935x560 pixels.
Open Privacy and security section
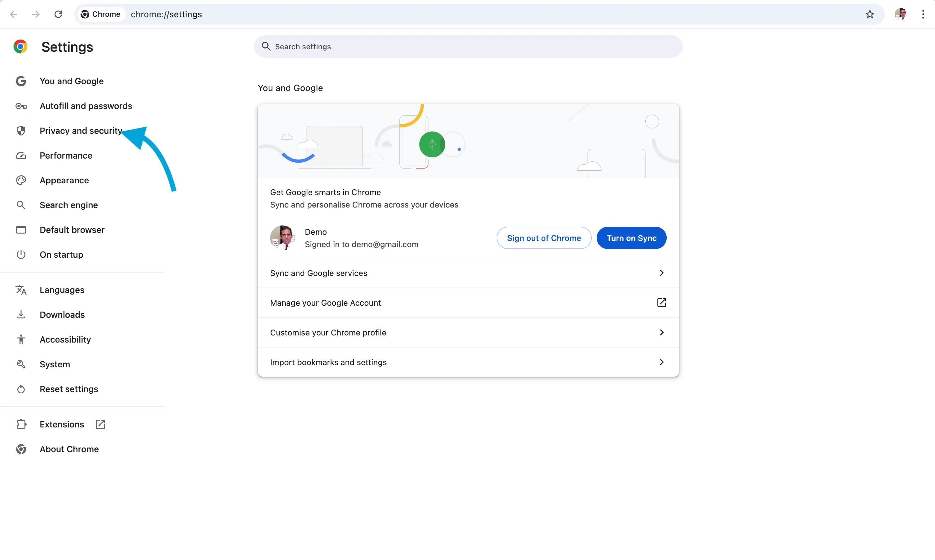click(x=81, y=131)
